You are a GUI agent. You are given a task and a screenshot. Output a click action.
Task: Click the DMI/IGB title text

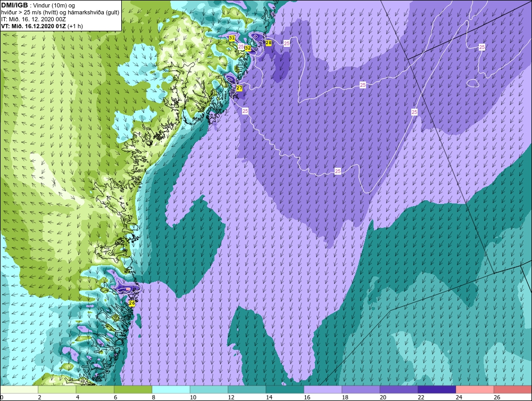[x=14, y=5]
